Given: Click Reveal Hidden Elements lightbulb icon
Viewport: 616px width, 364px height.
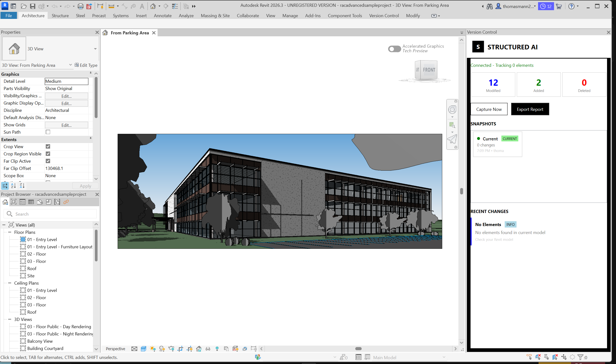Looking at the screenshot, I should [x=217, y=349].
